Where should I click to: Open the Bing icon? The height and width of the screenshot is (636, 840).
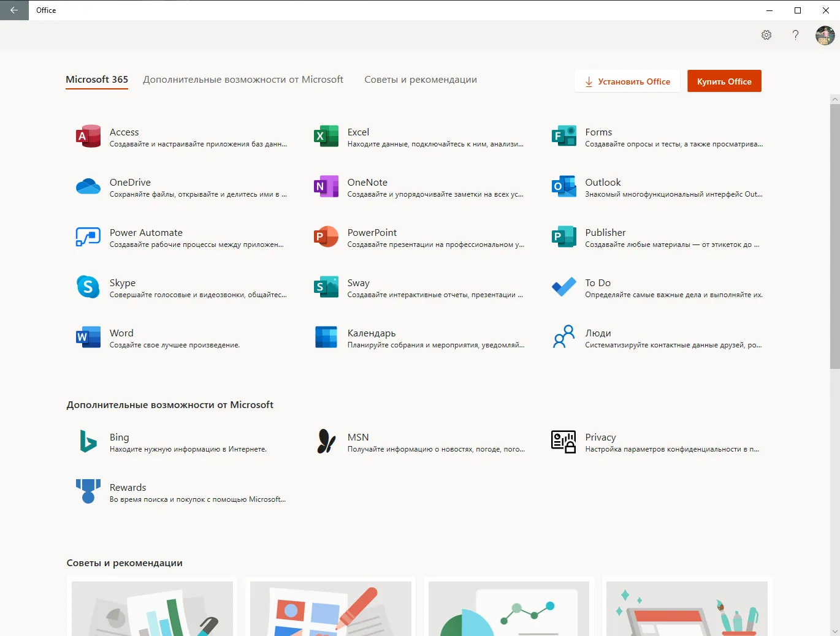88,441
